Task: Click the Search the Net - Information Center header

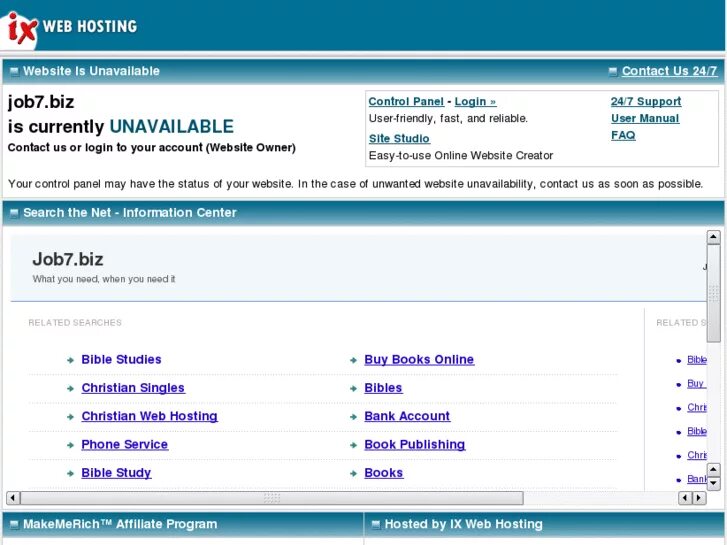Action: tap(130, 212)
